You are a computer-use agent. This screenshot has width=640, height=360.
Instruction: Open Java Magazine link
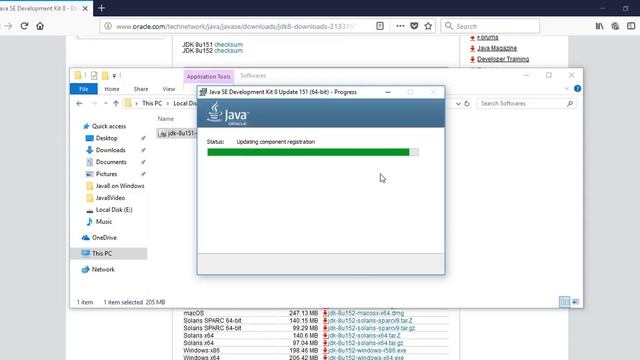point(497,48)
